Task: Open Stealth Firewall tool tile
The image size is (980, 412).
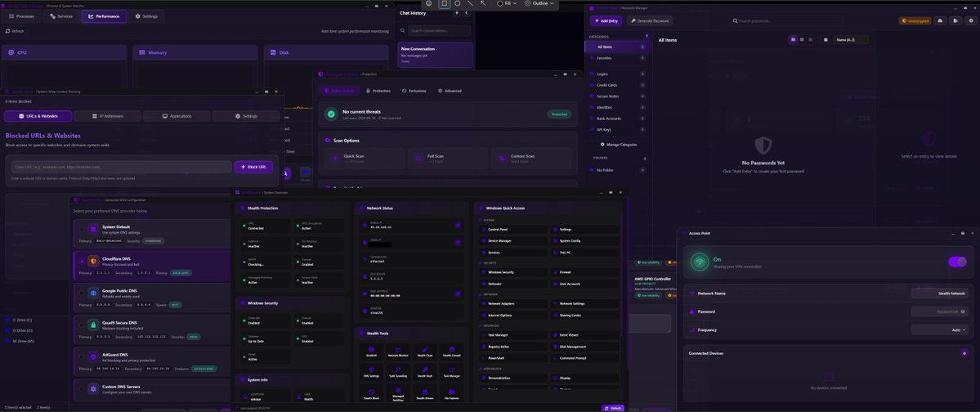Action: click(451, 352)
